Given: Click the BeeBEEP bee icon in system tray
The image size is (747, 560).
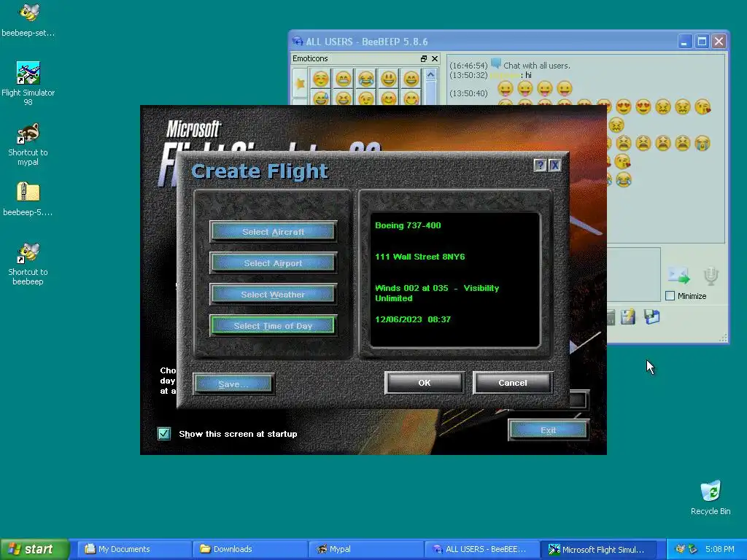Looking at the screenshot, I should (x=681, y=549).
